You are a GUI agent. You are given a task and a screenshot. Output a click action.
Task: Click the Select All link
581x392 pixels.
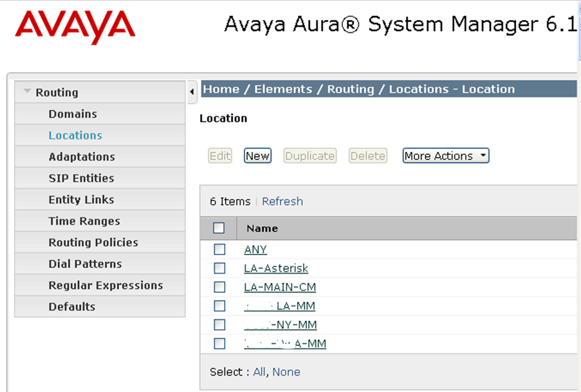[259, 371]
